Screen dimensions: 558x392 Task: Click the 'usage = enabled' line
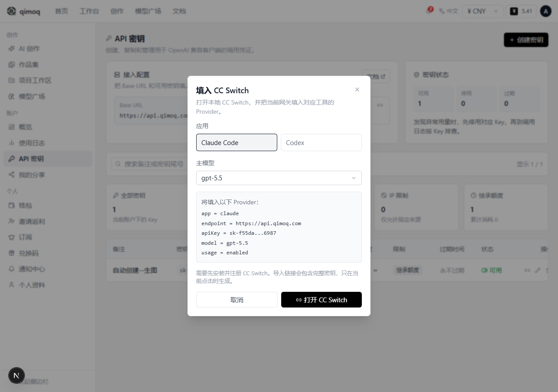point(225,253)
